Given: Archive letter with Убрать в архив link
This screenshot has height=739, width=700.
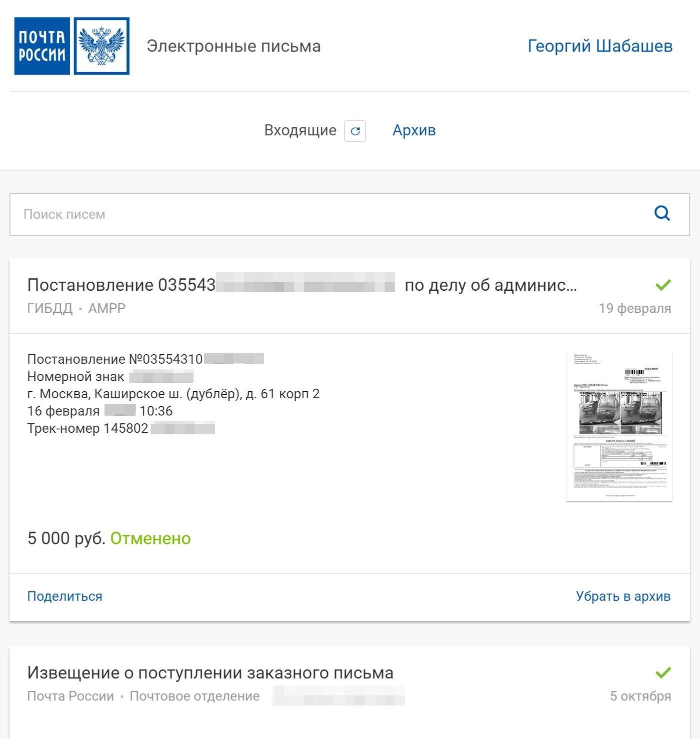Looking at the screenshot, I should [624, 596].
